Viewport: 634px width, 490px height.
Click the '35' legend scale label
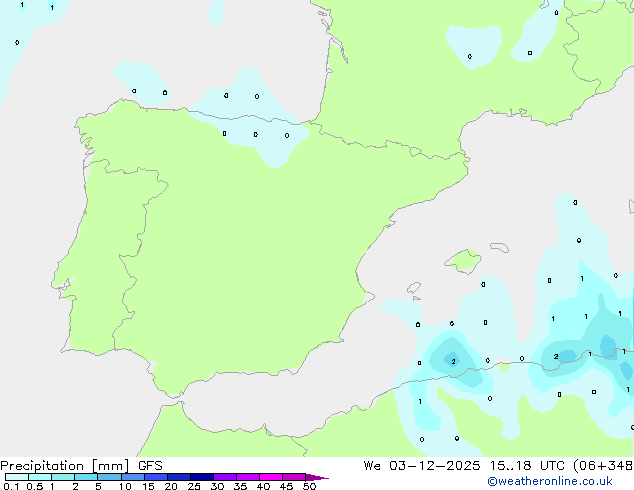[240, 486]
